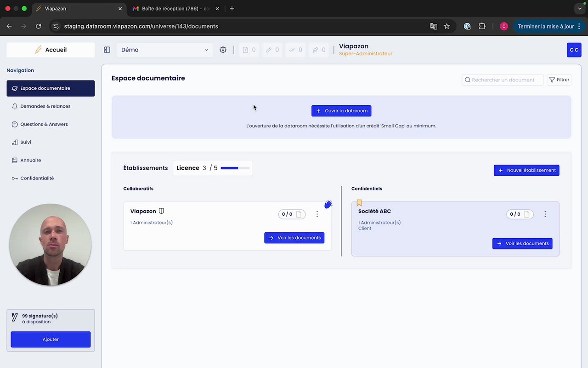Toggle the sidebar panel icon
This screenshot has width=588, height=368.
[x=107, y=50]
